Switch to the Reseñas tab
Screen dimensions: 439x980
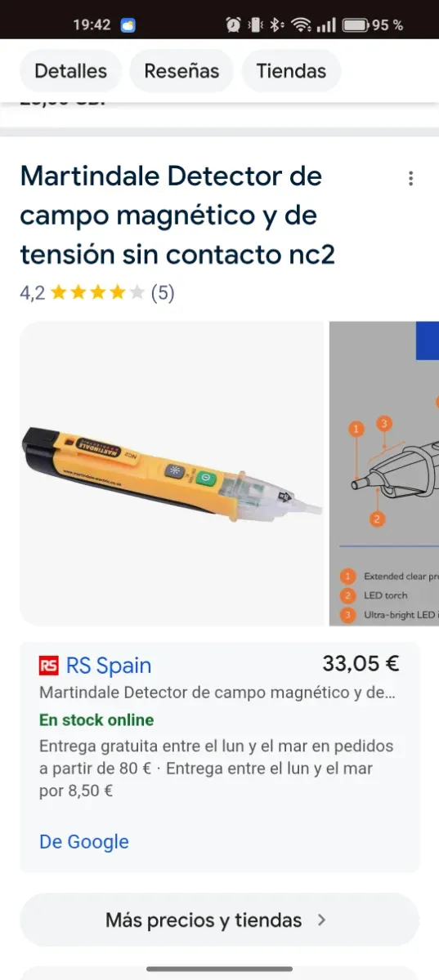pos(181,71)
